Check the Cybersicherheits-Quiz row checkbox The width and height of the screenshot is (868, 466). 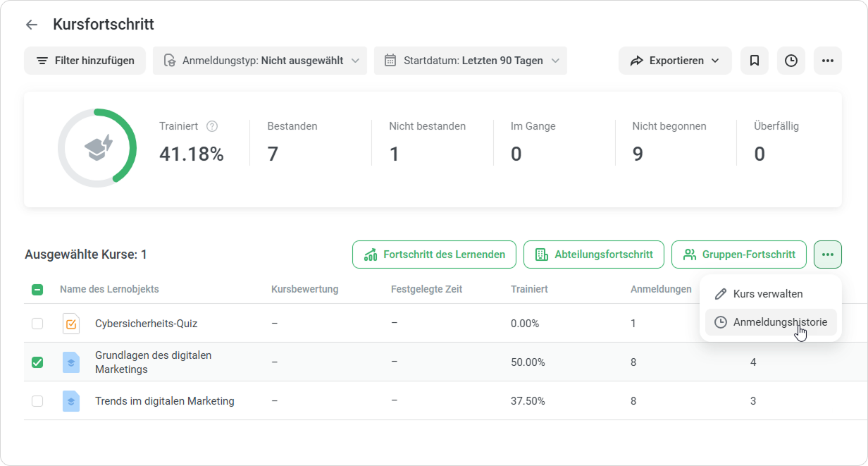37,324
